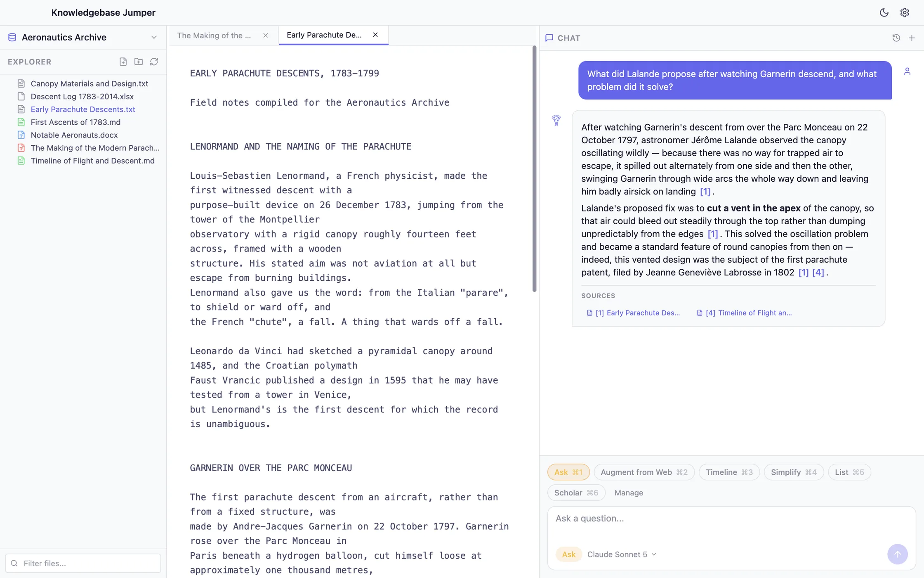
Task: Click the document title 'EARLY PARACHUTE DESCENTS, 1783–1799'
Action: coord(284,73)
